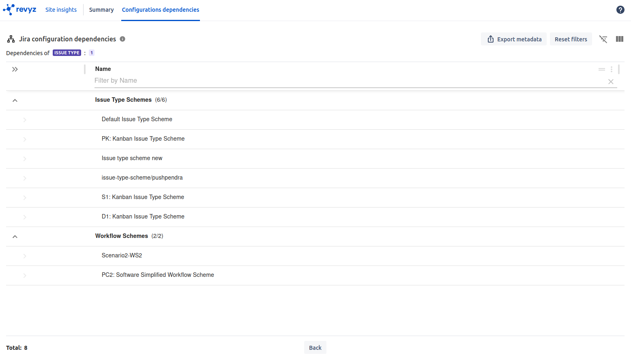Expand the side panel using the double chevron
Screen dimensions: 631x364
click(15, 69)
